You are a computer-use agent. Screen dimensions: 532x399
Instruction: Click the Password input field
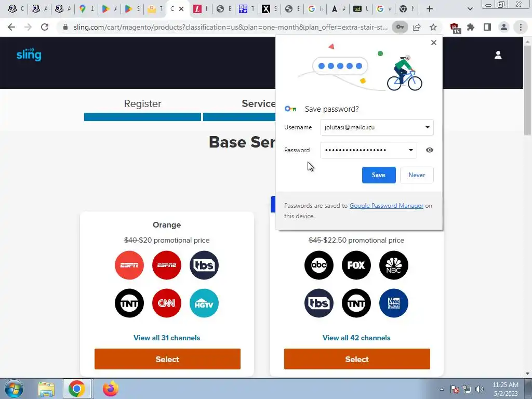[x=368, y=150]
